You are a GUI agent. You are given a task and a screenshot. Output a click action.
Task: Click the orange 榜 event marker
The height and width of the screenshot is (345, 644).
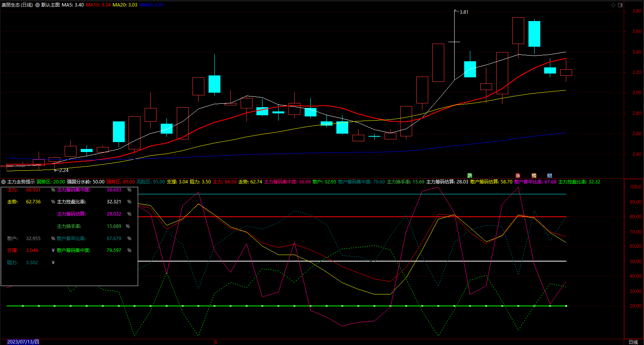tap(534, 176)
